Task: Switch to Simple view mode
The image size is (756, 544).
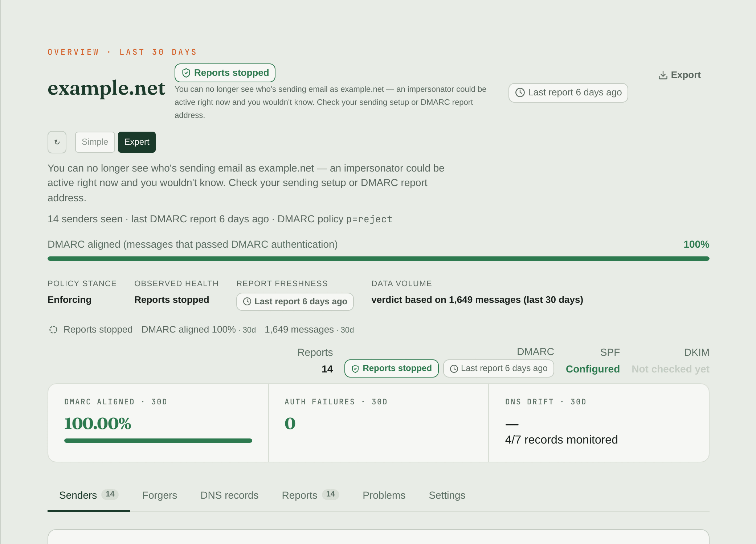Action: (x=95, y=142)
